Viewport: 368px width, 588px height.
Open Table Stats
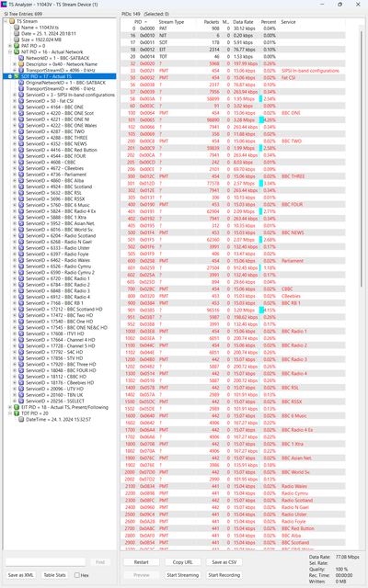coord(55,575)
